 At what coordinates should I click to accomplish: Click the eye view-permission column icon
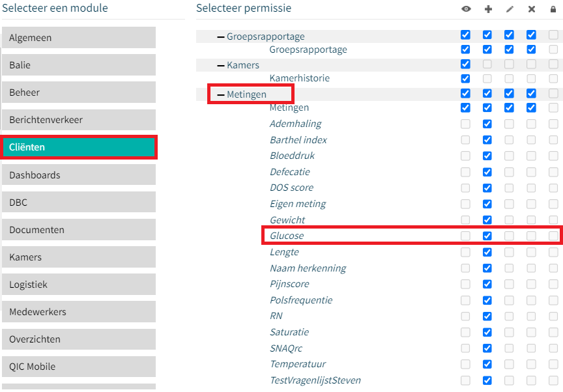466,9
